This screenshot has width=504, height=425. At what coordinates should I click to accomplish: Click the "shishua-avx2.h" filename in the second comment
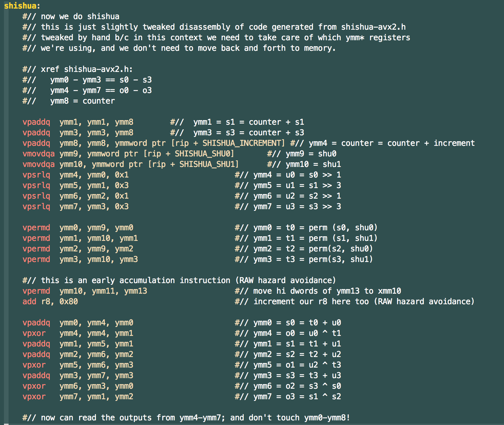tap(373, 27)
